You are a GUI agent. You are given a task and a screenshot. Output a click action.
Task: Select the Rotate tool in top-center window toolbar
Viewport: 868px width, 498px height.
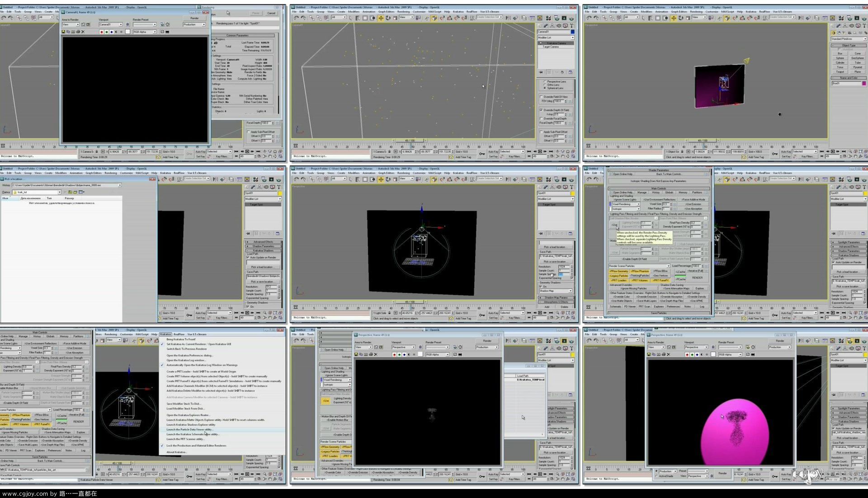pyautogui.click(x=388, y=18)
